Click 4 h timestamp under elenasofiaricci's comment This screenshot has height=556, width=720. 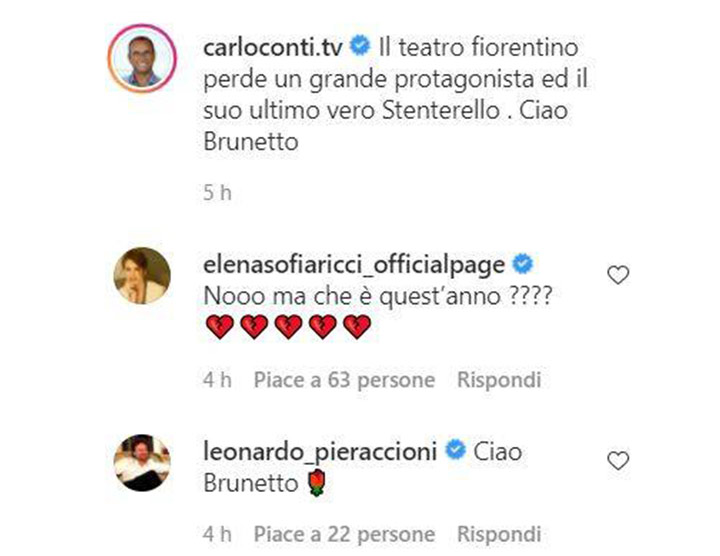coord(216,380)
